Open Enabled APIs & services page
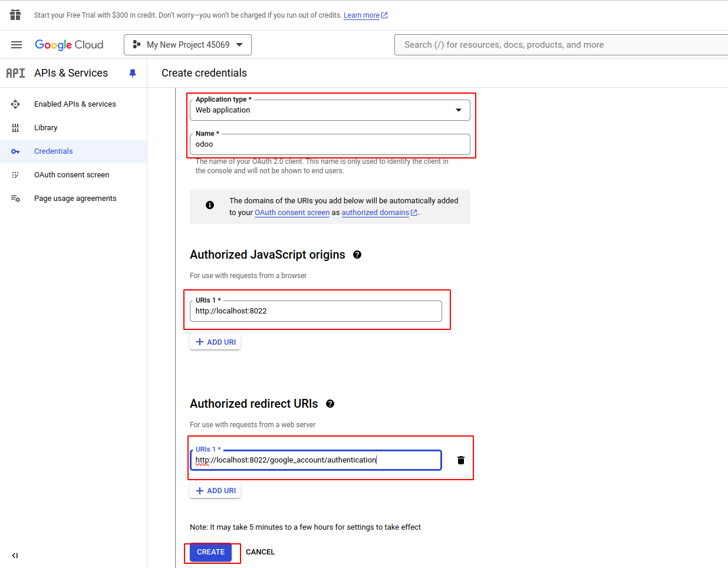This screenshot has height=568, width=728. [75, 104]
